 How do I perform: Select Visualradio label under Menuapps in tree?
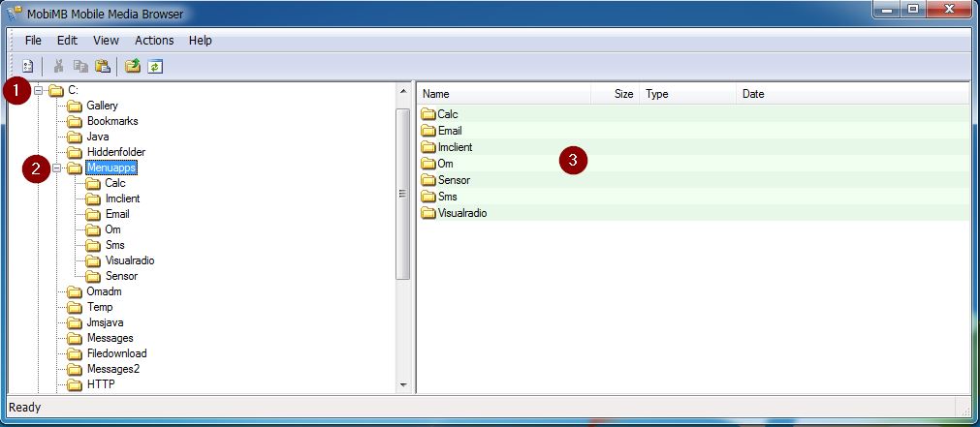[130, 261]
